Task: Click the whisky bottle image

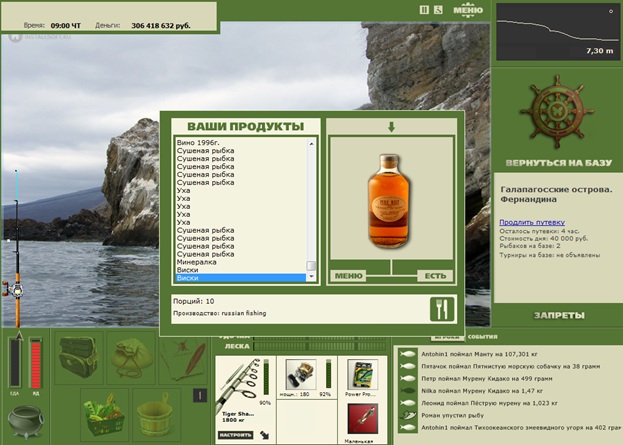Action: coord(388,201)
